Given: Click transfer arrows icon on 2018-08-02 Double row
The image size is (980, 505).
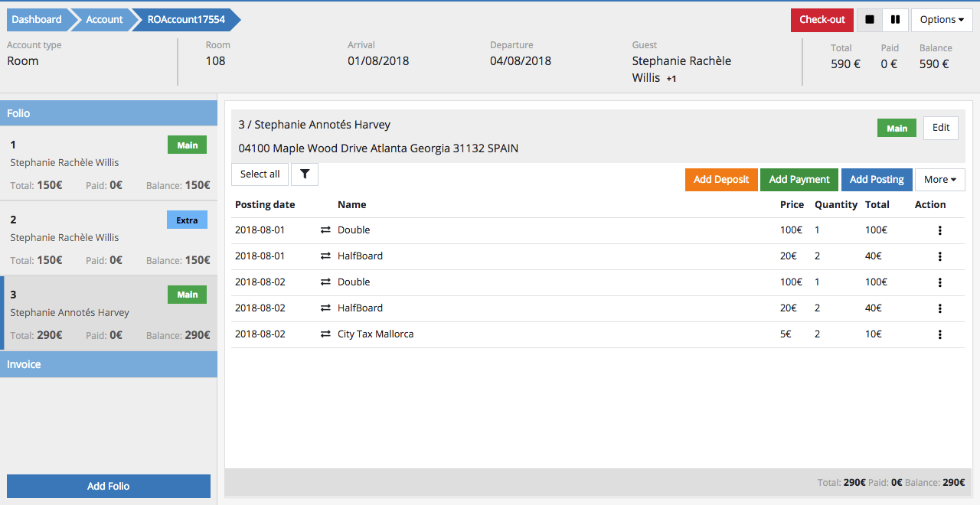Looking at the screenshot, I should (x=325, y=282).
